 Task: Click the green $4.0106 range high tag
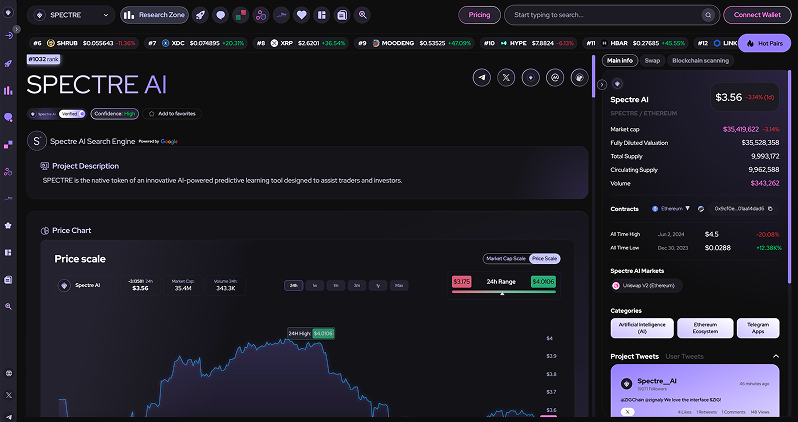pos(543,282)
